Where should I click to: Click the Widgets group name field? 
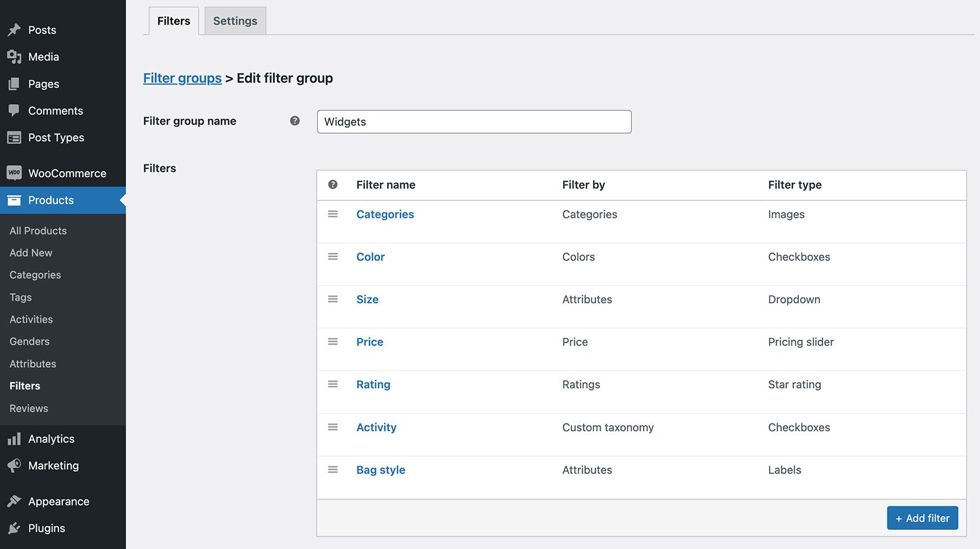point(474,121)
